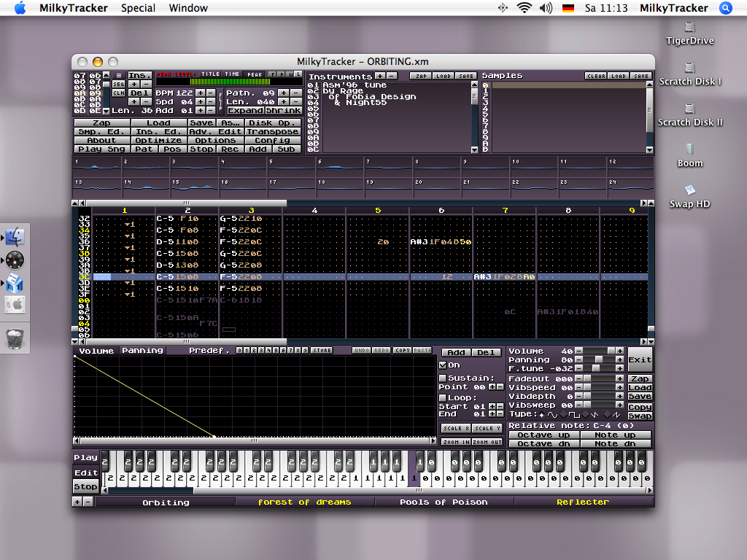The width and height of the screenshot is (747, 560).
Task: Adjust the F.tune slider
Action: (x=599, y=368)
